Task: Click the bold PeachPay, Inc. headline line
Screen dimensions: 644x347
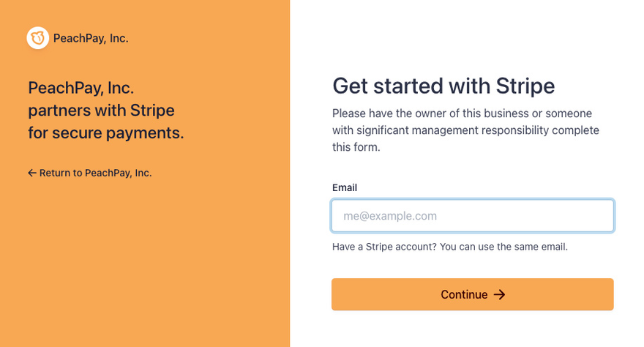Action: [x=80, y=88]
